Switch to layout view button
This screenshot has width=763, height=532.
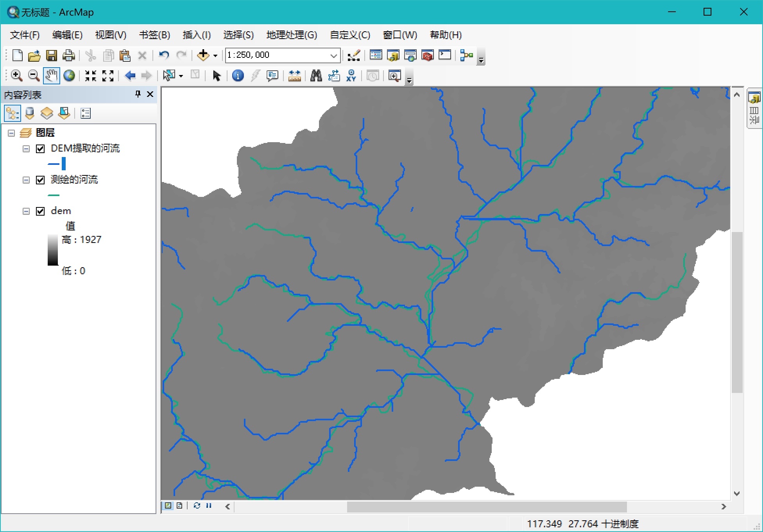179,505
